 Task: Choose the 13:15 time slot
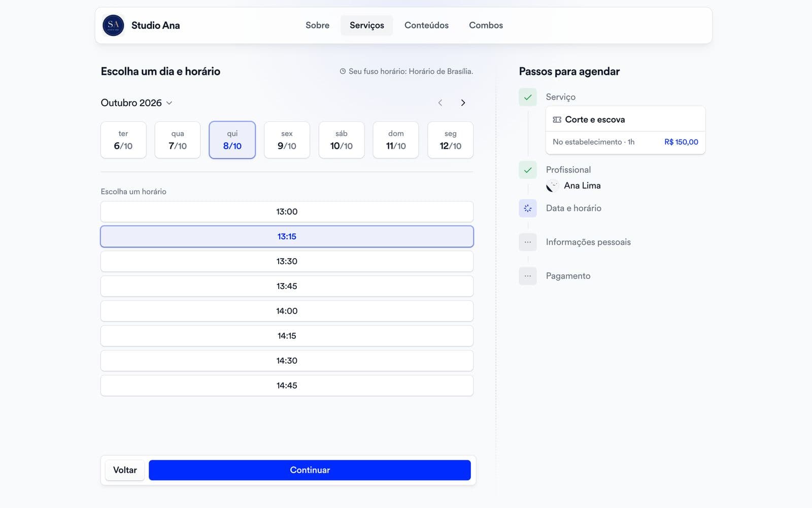click(287, 237)
